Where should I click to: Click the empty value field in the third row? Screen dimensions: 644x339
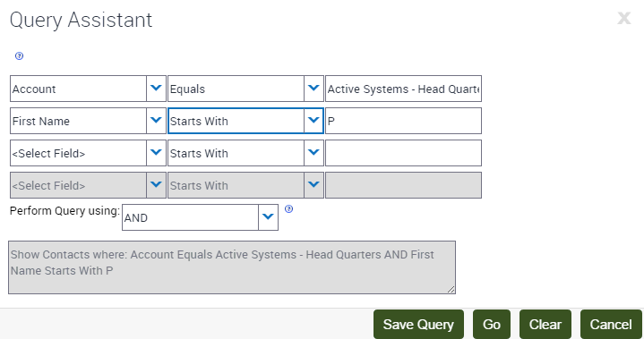point(403,153)
